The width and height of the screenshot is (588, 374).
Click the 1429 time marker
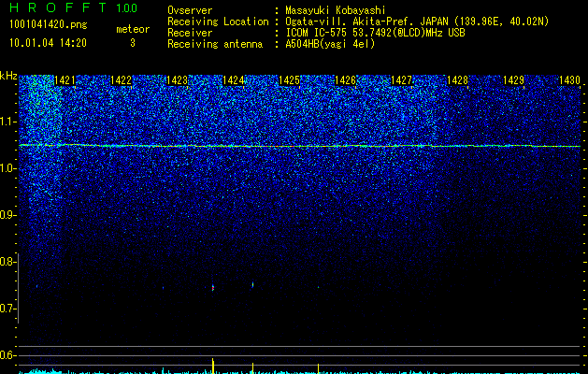tap(514, 80)
